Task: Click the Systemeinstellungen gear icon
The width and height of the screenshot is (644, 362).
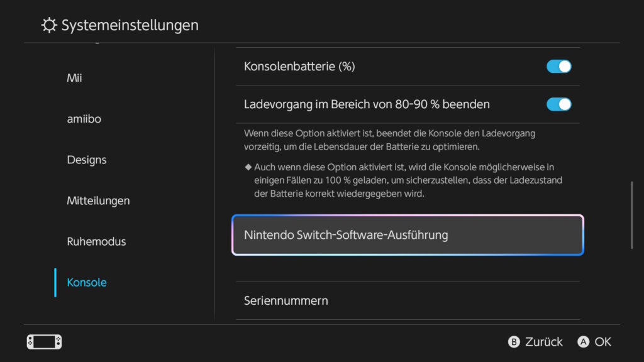Action: tap(49, 25)
